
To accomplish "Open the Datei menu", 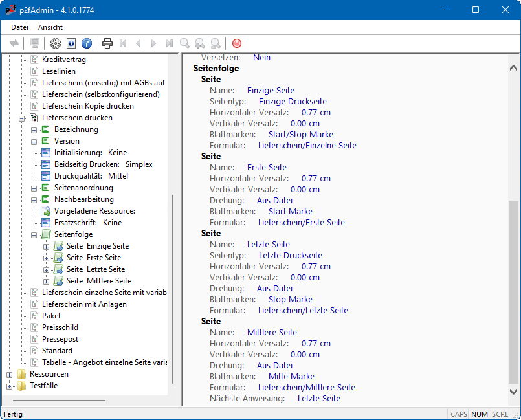I will coord(19,27).
